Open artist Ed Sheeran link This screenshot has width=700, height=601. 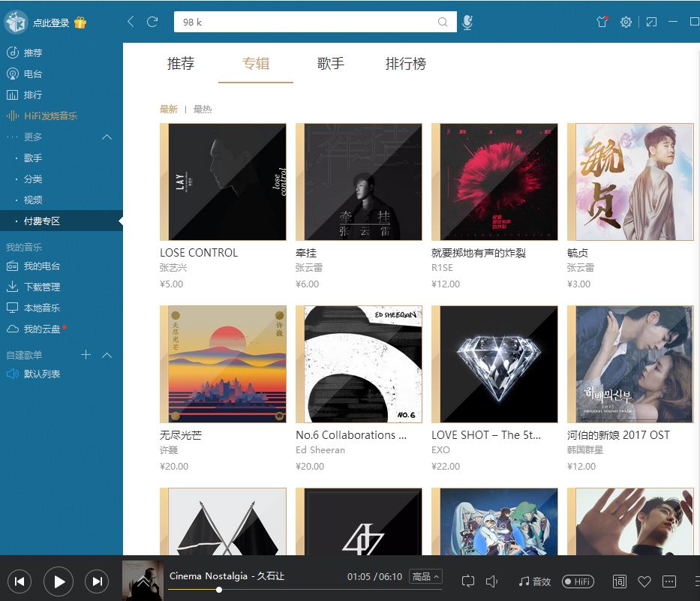[x=320, y=450]
